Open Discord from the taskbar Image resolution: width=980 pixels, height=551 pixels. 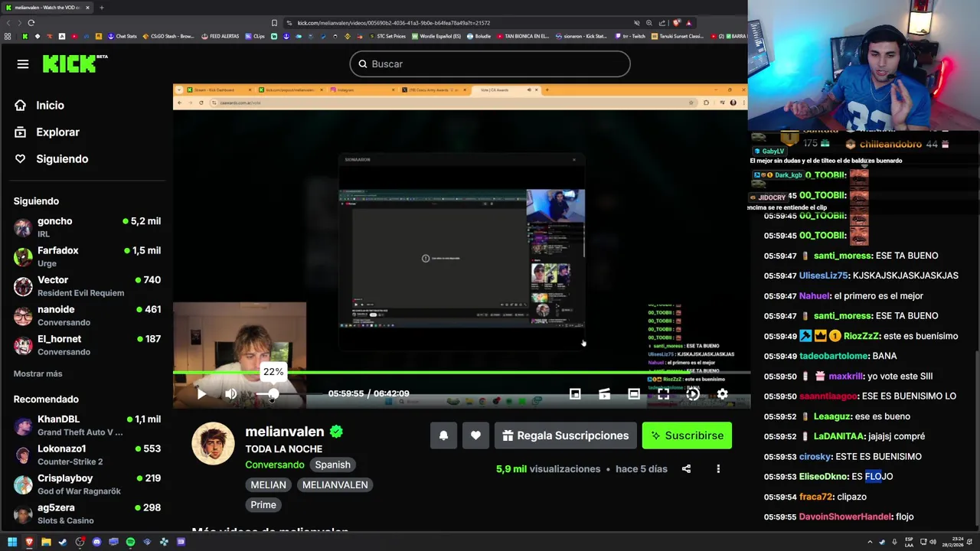pos(96,542)
